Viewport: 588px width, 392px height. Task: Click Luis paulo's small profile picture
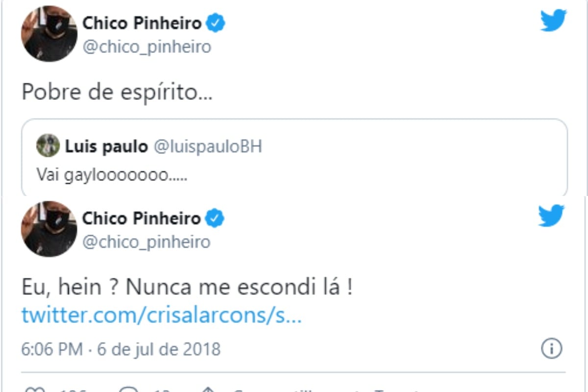click(x=48, y=146)
